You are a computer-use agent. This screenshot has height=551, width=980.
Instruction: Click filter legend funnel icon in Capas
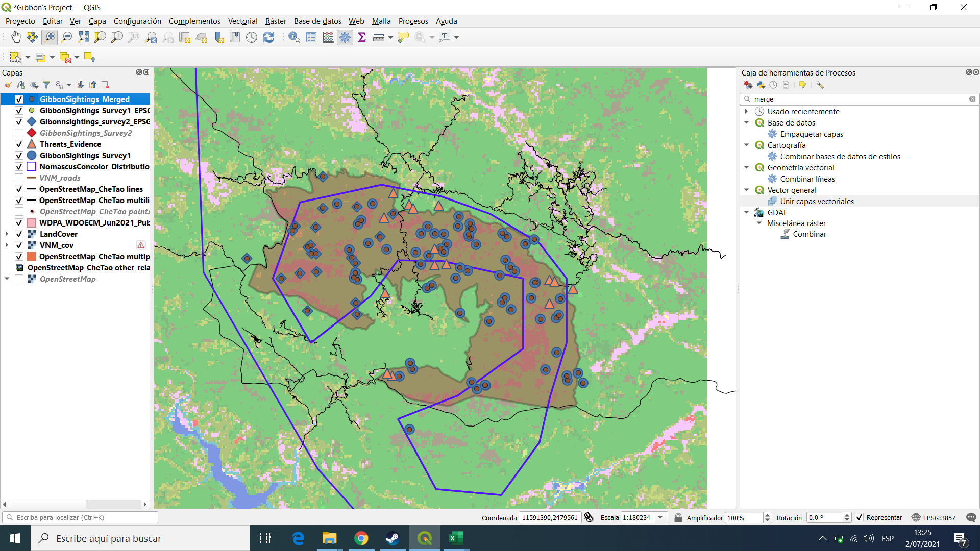click(x=46, y=85)
